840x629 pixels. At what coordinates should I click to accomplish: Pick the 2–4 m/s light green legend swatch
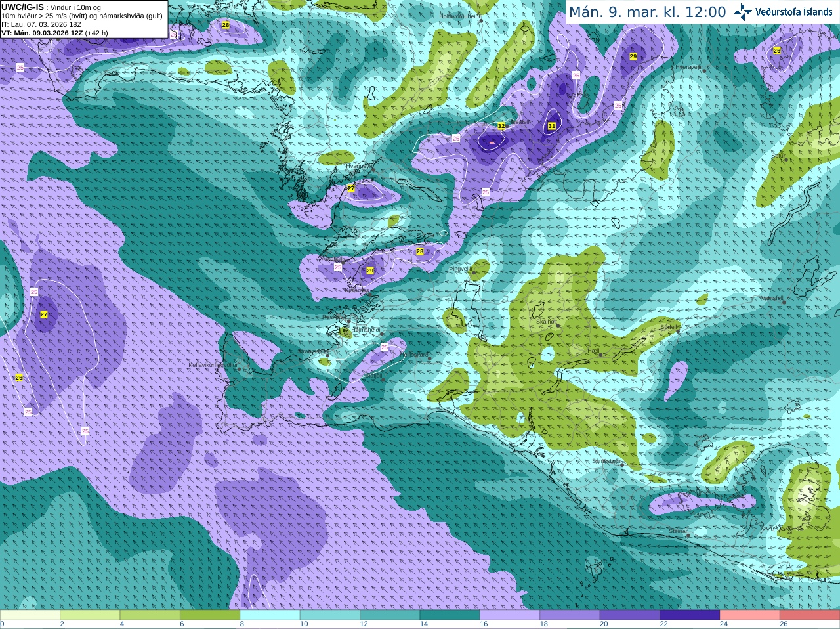point(90,615)
